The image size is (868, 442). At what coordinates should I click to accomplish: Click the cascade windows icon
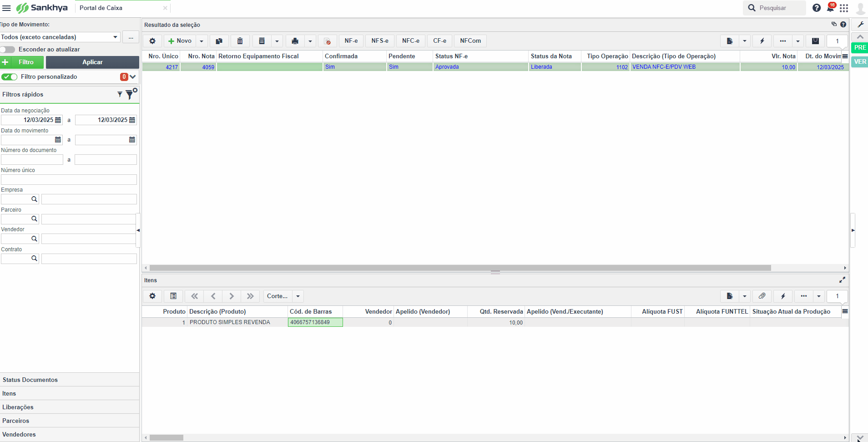[x=834, y=24]
